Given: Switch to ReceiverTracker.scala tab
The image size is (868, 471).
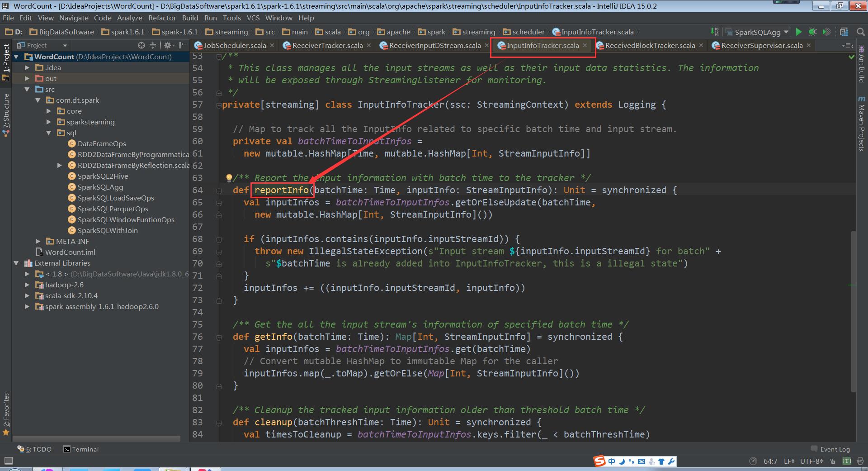Looking at the screenshot, I should pos(327,45).
